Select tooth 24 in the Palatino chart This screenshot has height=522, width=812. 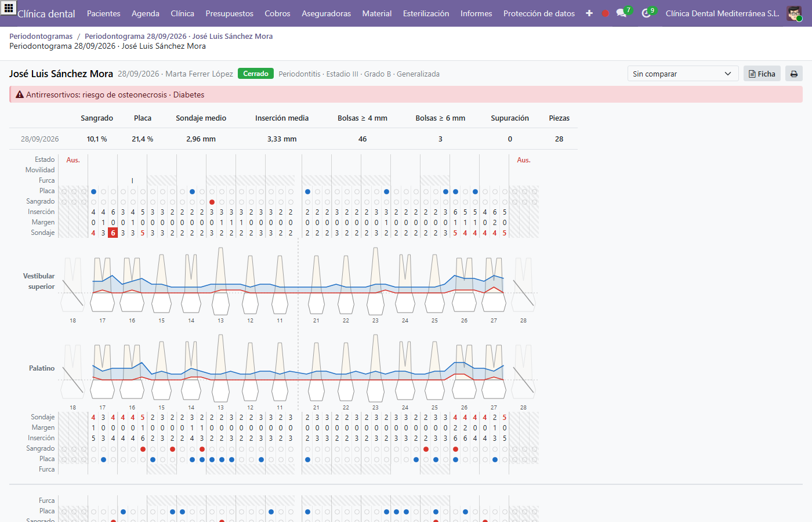pyautogui.click(x=405, y=371)
